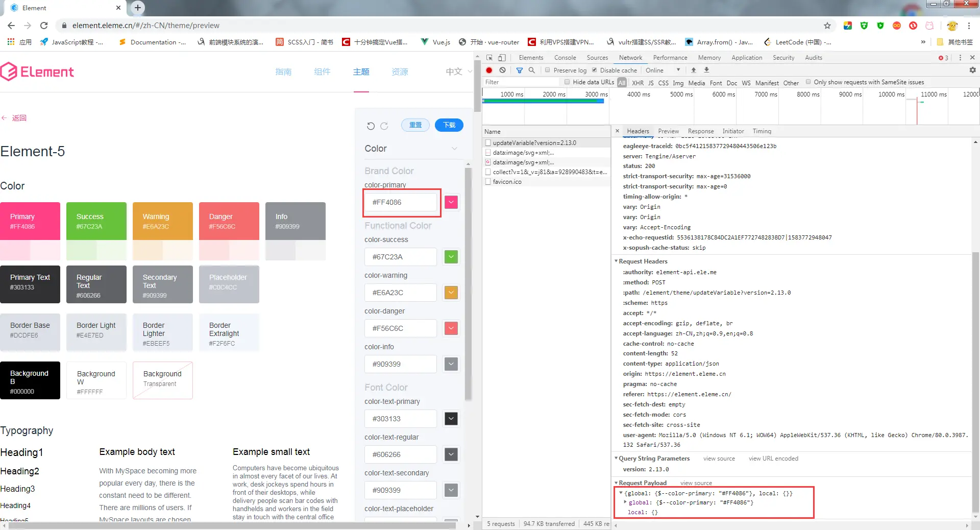Open network settings gear icon

972,70
